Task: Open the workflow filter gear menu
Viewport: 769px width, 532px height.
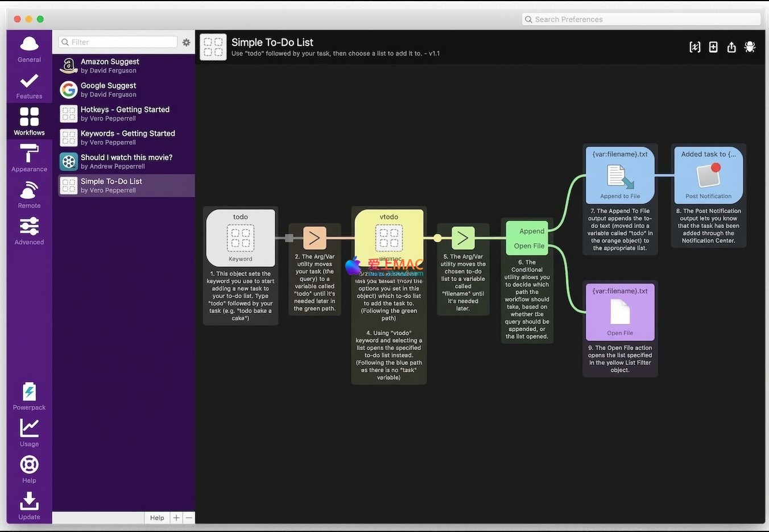Action: coord(186,42)
